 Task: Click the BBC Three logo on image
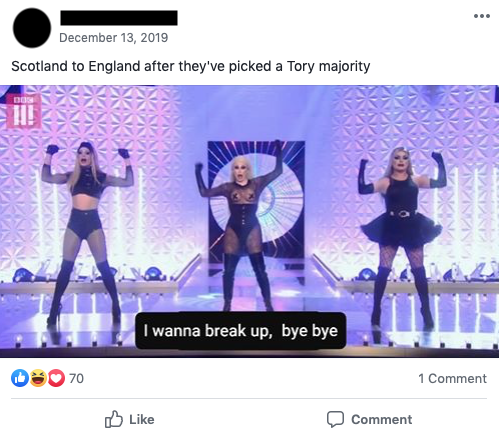coord(24,111)
